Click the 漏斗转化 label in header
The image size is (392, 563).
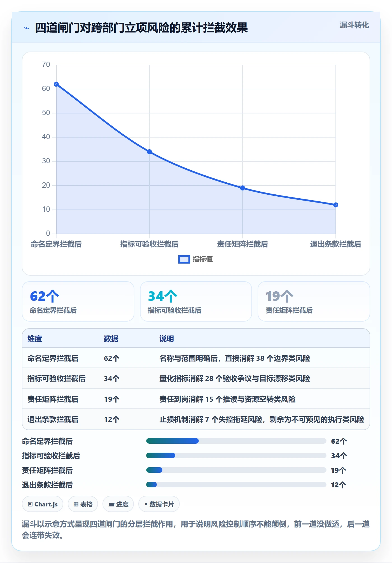click(354, 25)
